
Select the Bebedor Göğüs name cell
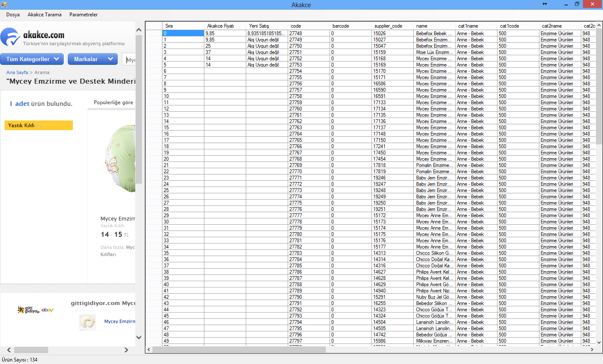[x=435, y=335]
